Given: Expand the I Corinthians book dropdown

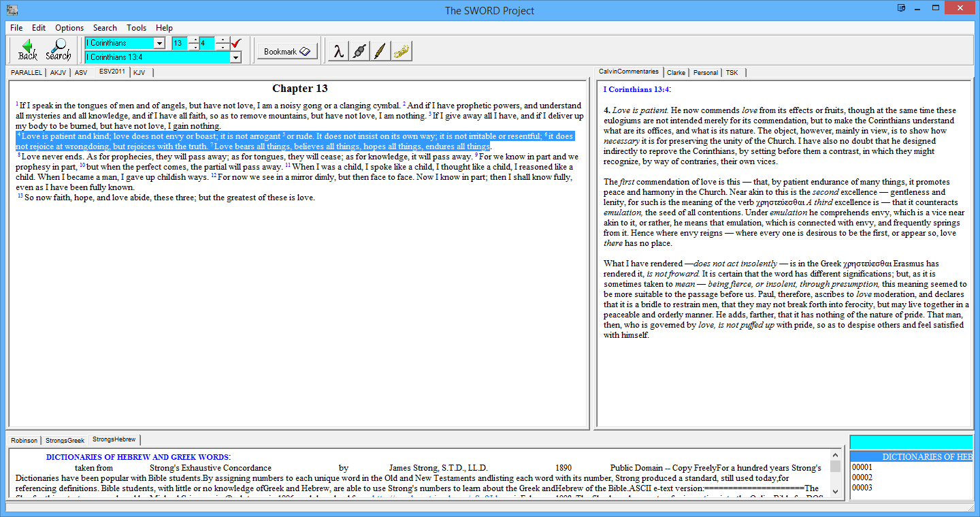Looking at the screenshot, I should [159, 44].
